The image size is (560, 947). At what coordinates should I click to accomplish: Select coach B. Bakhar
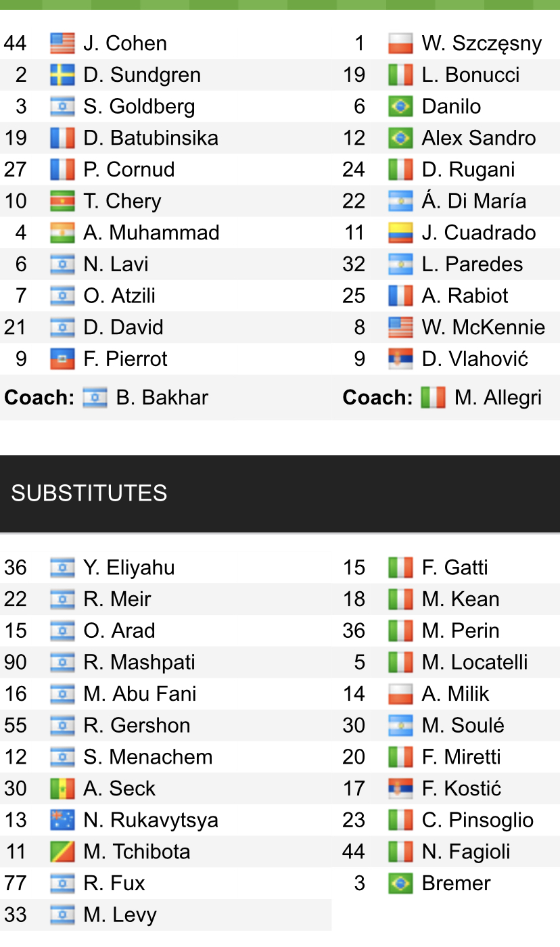click(162, 398)
